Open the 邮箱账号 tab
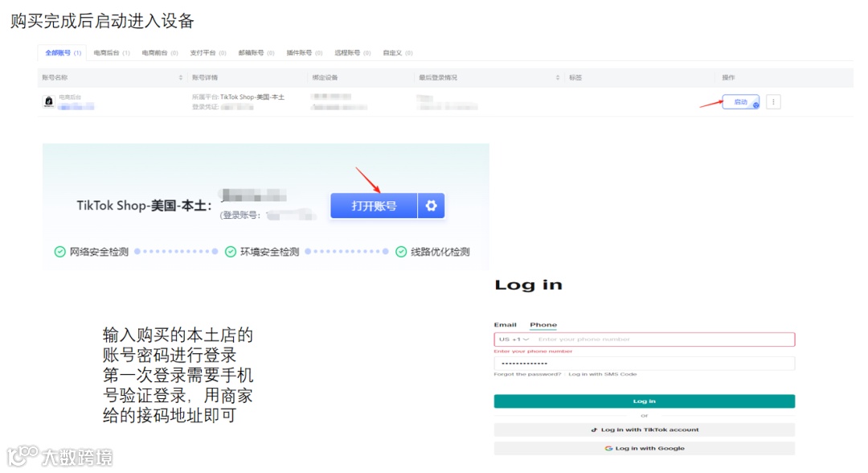The width and height of the screenshot is (868, 473). pyautogui.click(x=256, y=53)
